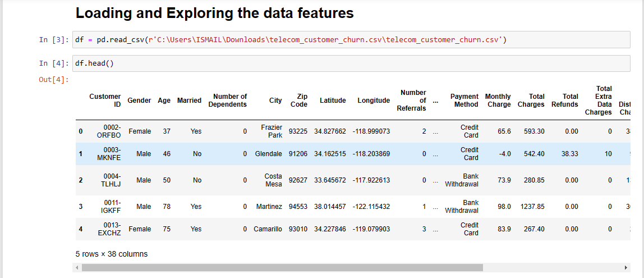The height and width of the screenshot is (278, 644).
Task: Click zip code cell 91206
Action: click(x=298, y=154)
